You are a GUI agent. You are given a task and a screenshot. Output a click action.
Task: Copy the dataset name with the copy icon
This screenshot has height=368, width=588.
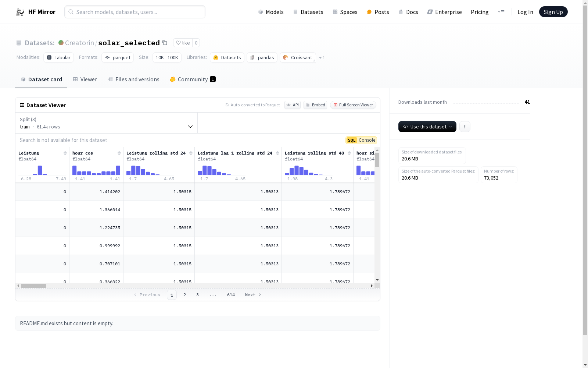165,43
